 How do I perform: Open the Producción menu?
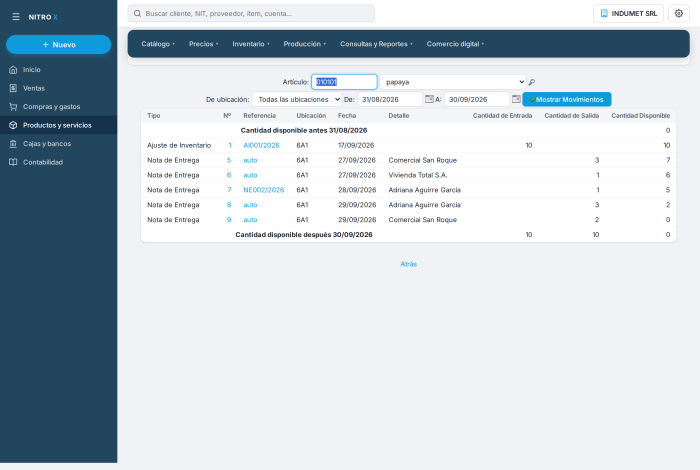[304, 44]
